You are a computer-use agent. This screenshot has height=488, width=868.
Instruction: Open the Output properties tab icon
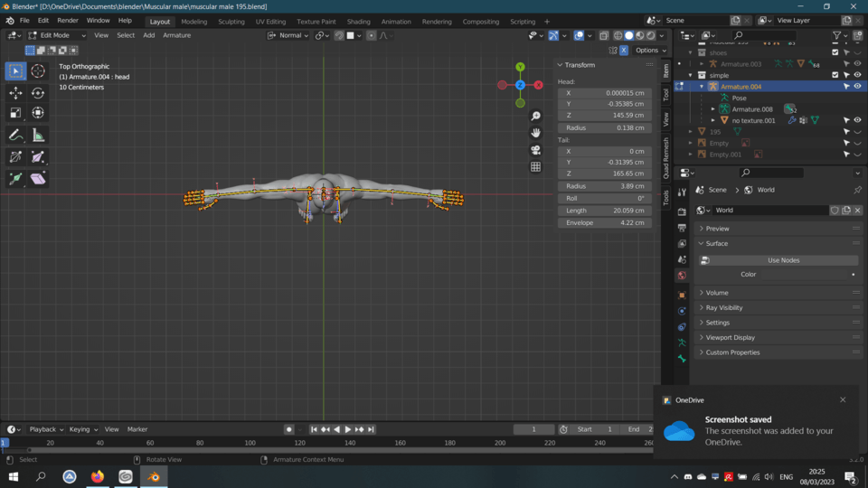point(682,228)
